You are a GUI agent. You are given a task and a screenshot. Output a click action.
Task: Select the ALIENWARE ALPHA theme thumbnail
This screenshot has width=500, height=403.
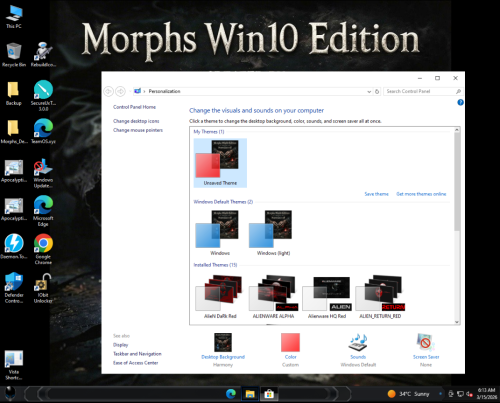click(273, 296)
